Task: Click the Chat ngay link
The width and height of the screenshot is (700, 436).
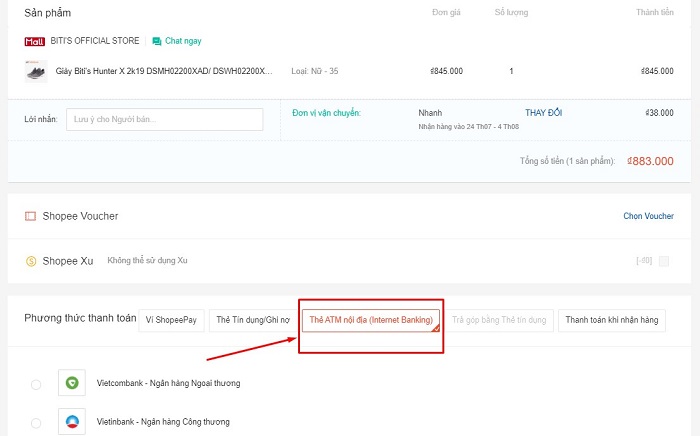Action: (x=182, y=42)
